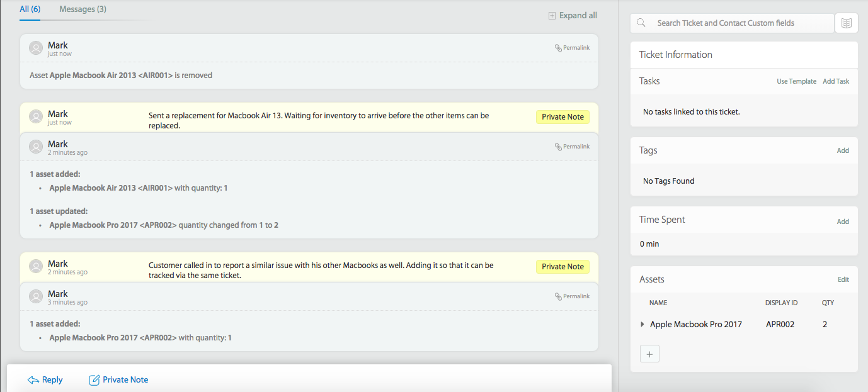Click the book icon beside the search field
This screenshot has width=868, height=392.
pyautogui.click(x=847, y=23)
